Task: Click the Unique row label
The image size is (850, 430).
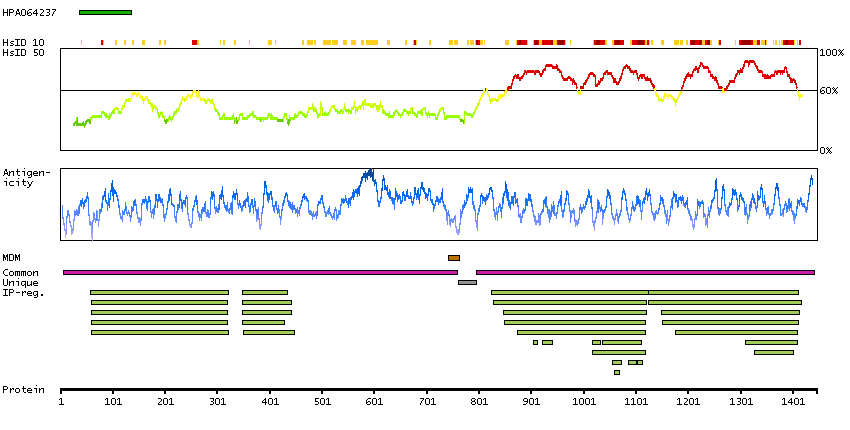Action: [21, 283]
